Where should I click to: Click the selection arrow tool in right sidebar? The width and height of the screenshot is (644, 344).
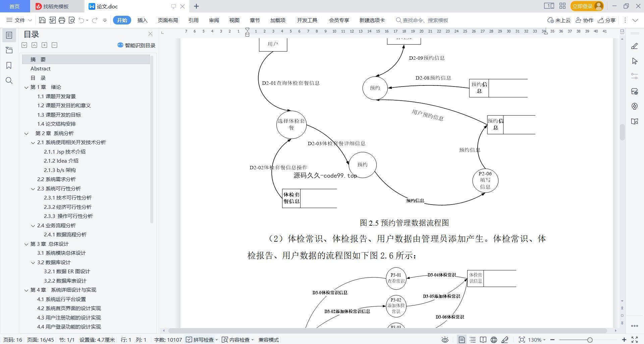tap(634, 61)
